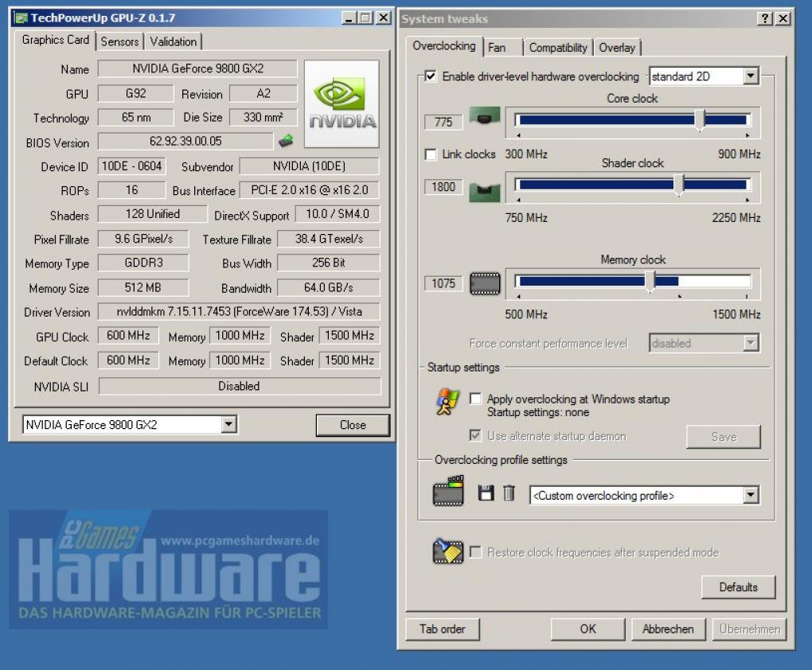
Task: Minimize the GPU-Z window
Action: tap(349, 18)
